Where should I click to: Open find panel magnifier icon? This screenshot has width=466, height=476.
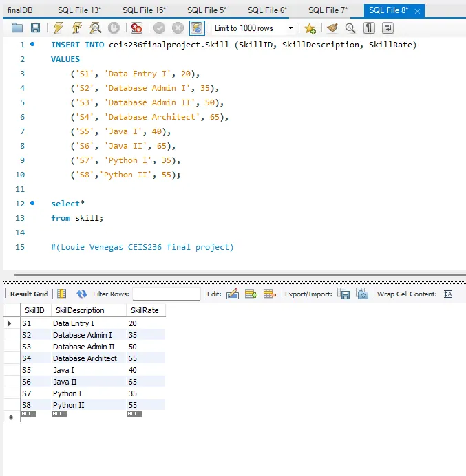click(350, 28)
